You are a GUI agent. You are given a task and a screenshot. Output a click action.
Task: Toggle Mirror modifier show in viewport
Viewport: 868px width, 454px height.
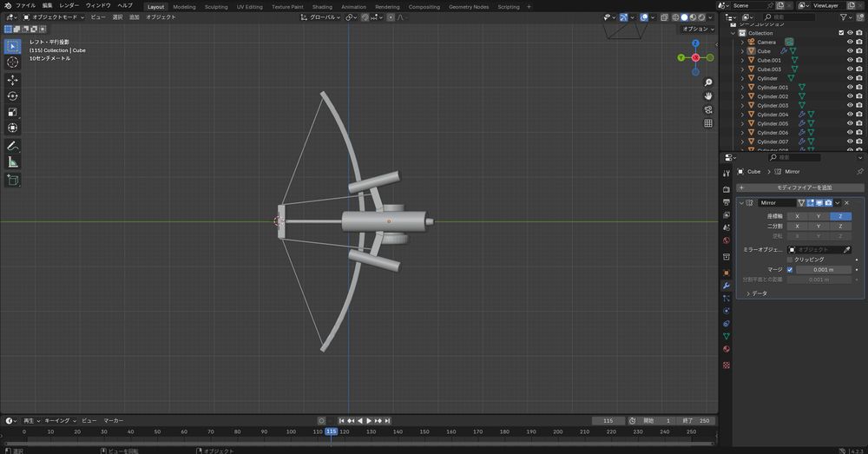(819, 203)
